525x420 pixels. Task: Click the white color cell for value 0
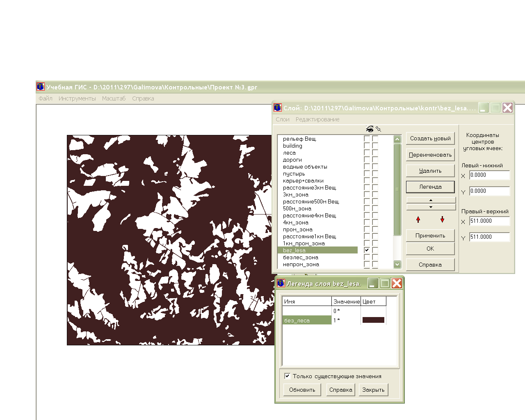tap(373, 311)
